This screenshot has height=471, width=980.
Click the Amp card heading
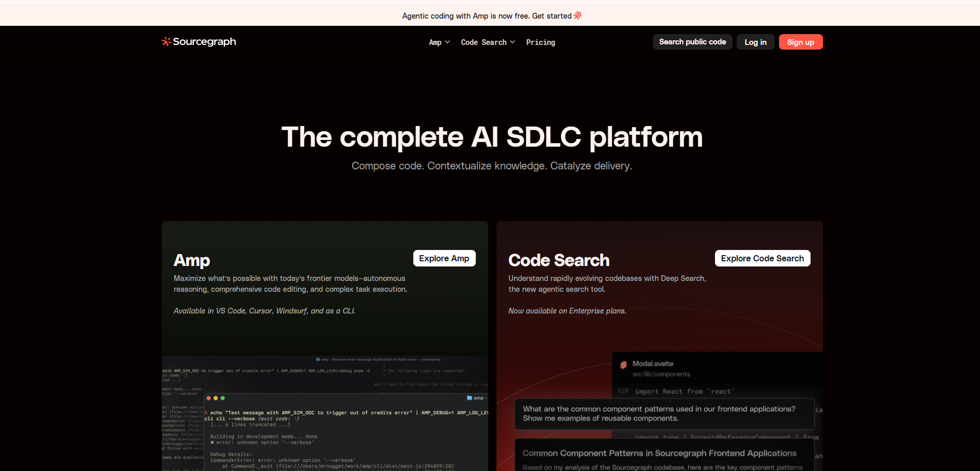click(x=192, y=260)
